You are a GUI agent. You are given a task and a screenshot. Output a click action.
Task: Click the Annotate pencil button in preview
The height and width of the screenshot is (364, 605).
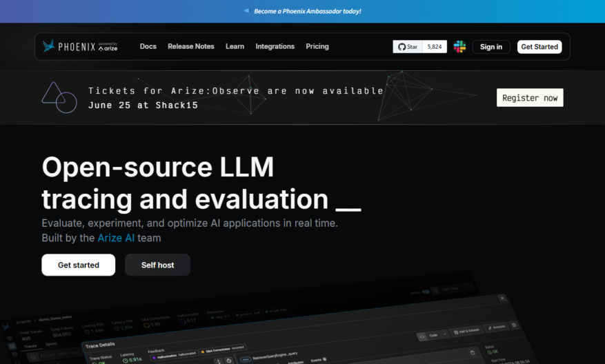(x=497, y=327)
